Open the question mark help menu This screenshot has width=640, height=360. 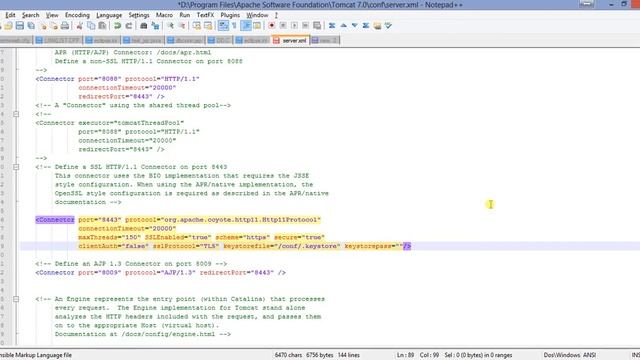(276, 15)
